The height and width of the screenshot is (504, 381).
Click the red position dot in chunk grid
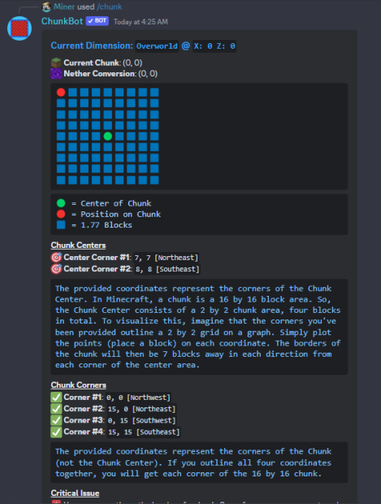point(61,92)
